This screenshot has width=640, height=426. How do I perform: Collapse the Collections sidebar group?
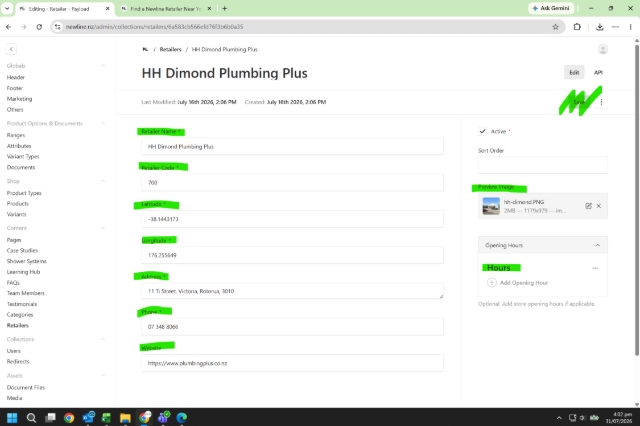(x=103, y=339)
